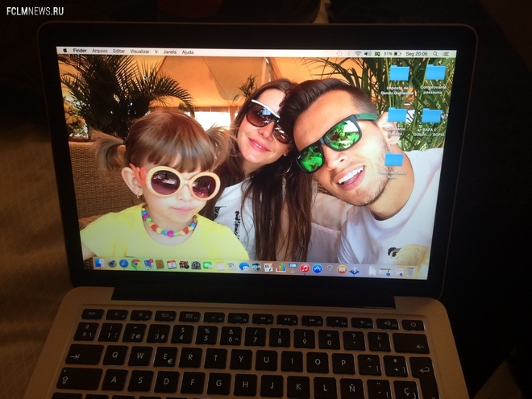Launch Safari from the Dock

[x=123, y=264]
